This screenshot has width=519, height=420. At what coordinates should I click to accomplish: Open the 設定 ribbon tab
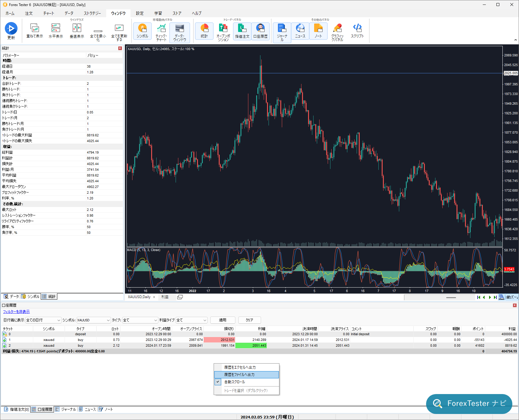pos(140,13)
